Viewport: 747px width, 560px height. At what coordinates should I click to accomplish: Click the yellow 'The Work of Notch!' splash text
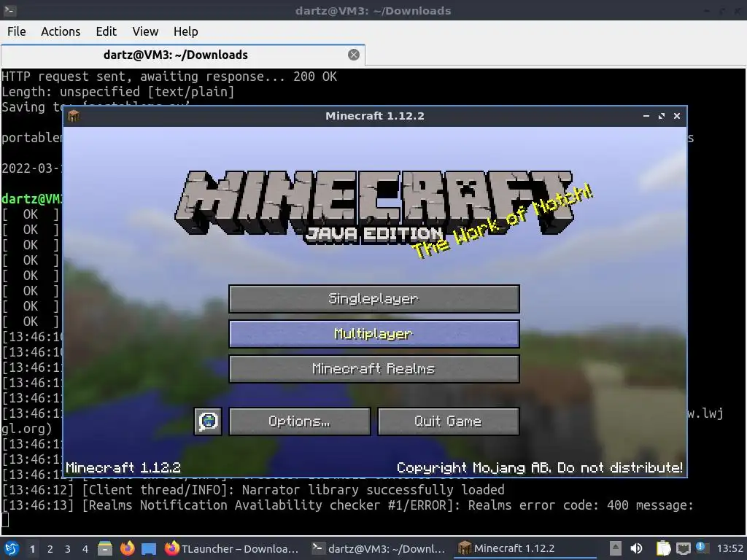pyautogui.click(x=503, y=222)
